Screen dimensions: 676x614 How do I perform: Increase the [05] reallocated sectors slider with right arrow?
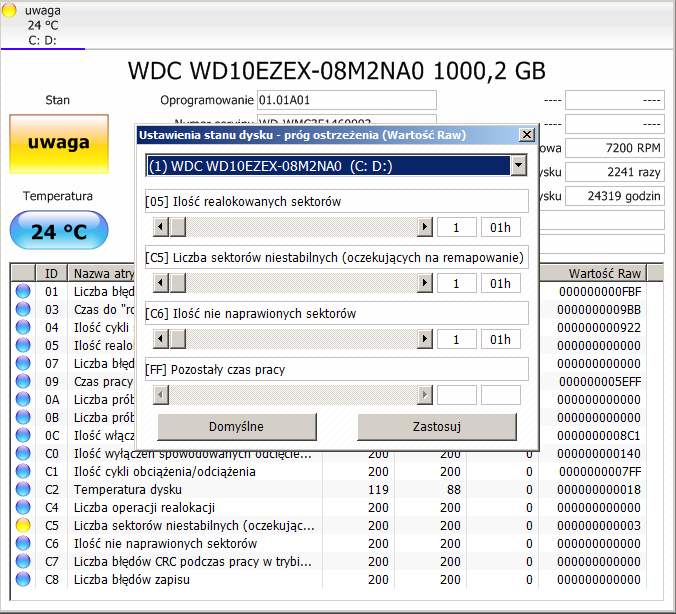(425, 227)
